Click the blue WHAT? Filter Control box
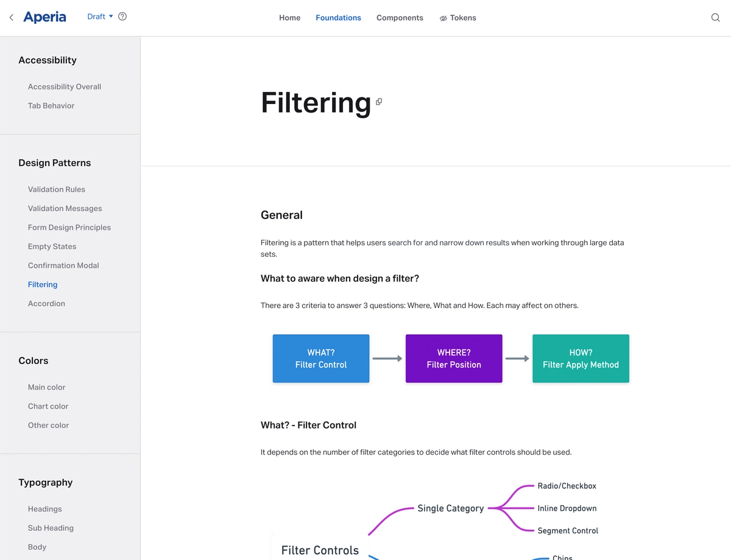Image resolution: width=731 pixels, height=560 pixels. point(321,359)
